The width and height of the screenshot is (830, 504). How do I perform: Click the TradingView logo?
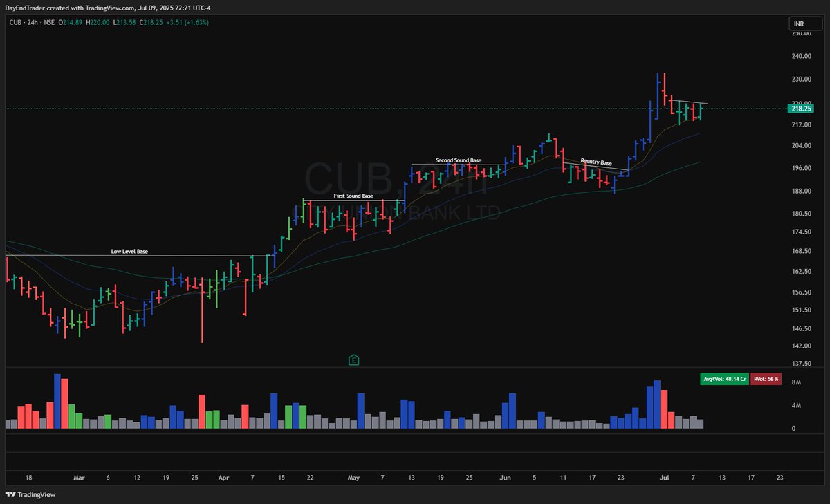(30, 494)
